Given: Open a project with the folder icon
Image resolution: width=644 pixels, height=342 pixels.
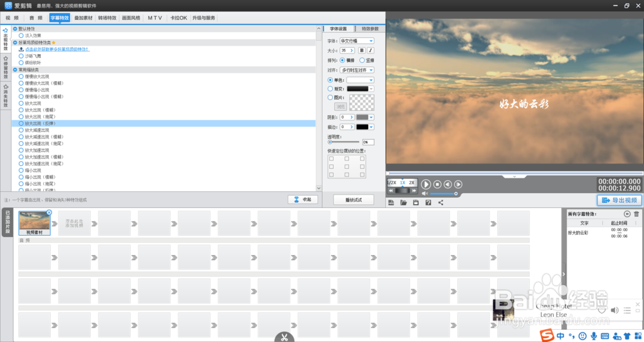Looking at the screenshot, I should pyautogui.click(x=403, y=202).
